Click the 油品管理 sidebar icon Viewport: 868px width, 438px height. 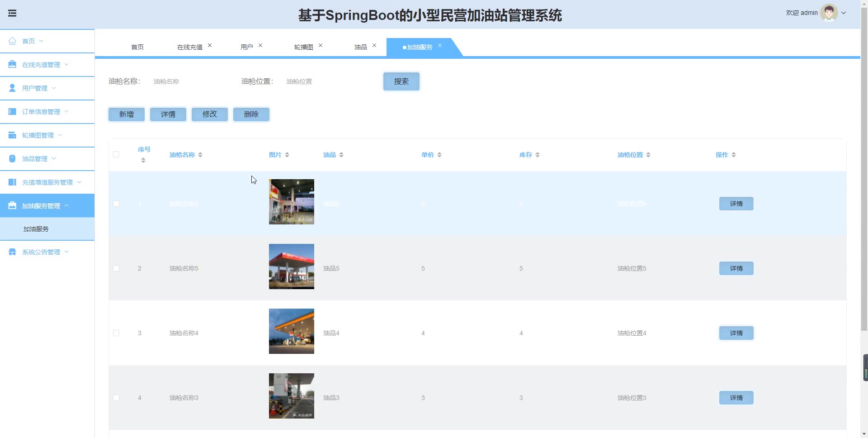point(12,159)
